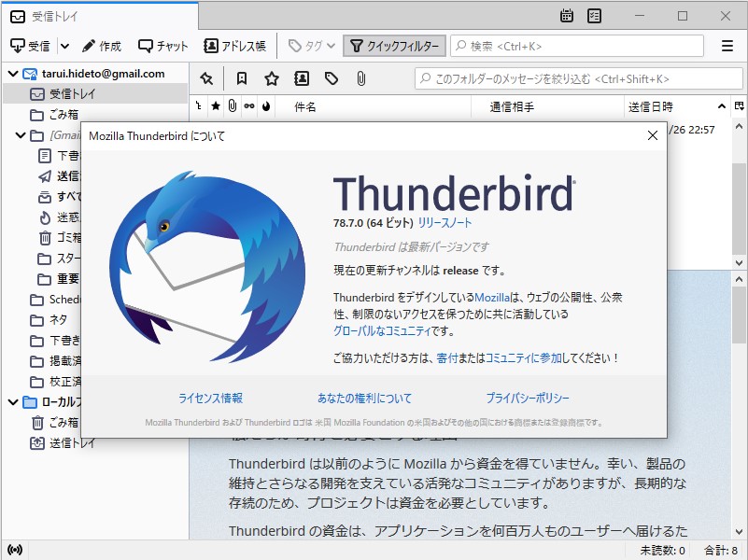Open the 受信 dropdown arrow
Viewport: 748px width, 560px height.
64,45
